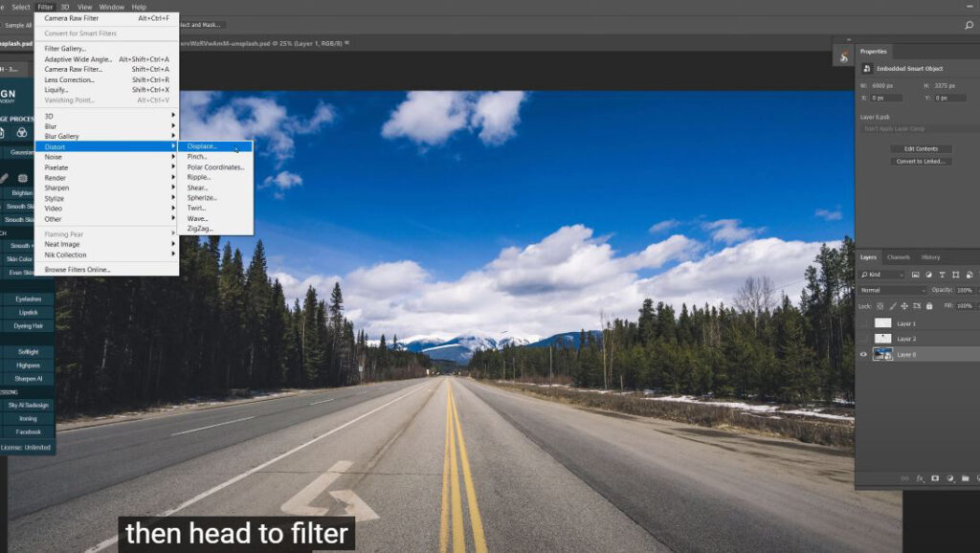
Task: Open the Normal blend mode dropdown
Action: pyautogui.click(x=893, y=290)
